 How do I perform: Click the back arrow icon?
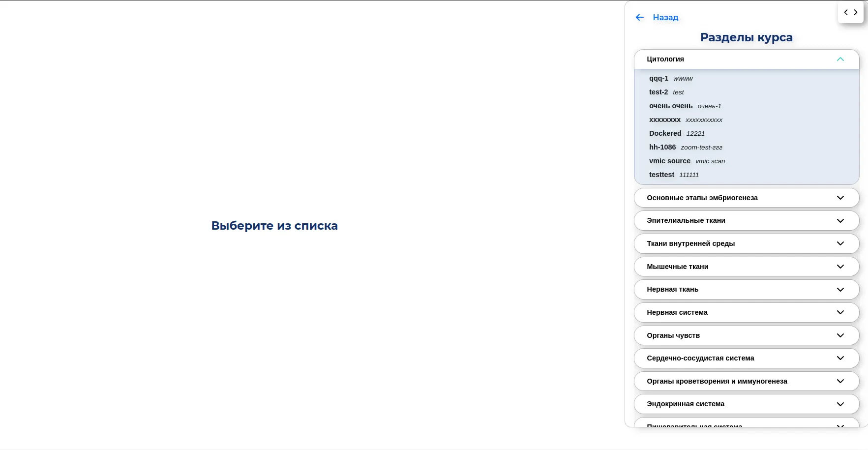(x=639, y=17)
